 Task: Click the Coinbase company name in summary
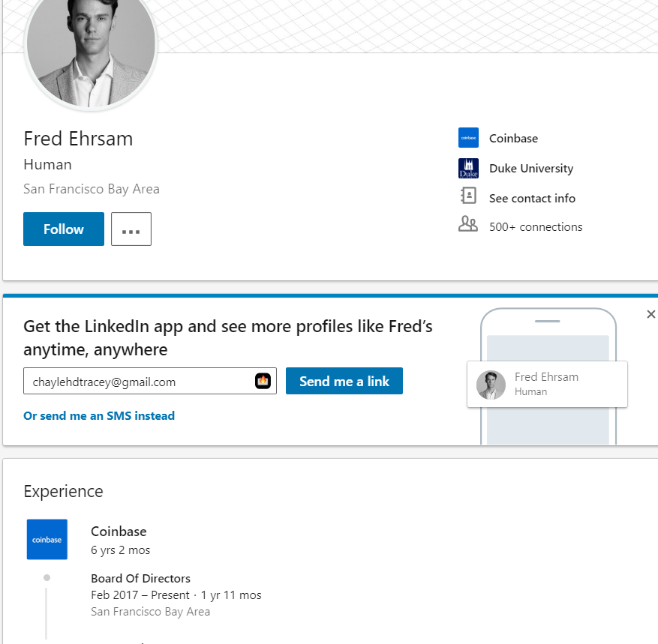click(513, 138)
